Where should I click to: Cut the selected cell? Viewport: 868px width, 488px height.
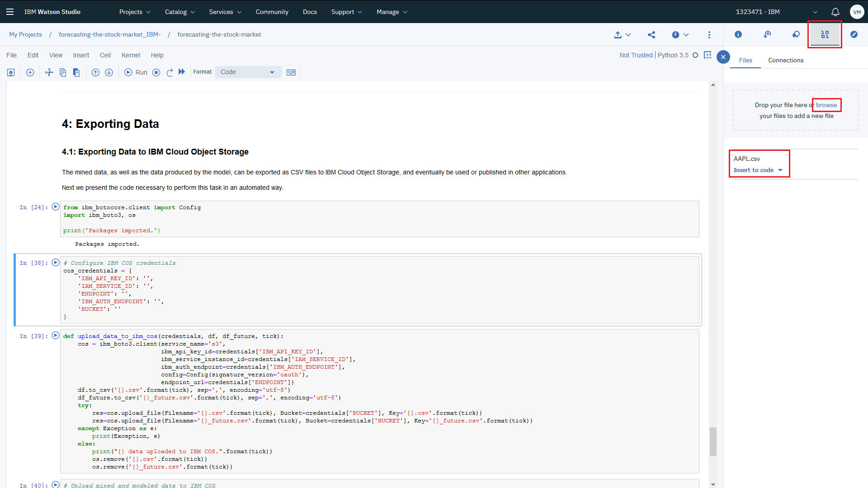(49, 72)
